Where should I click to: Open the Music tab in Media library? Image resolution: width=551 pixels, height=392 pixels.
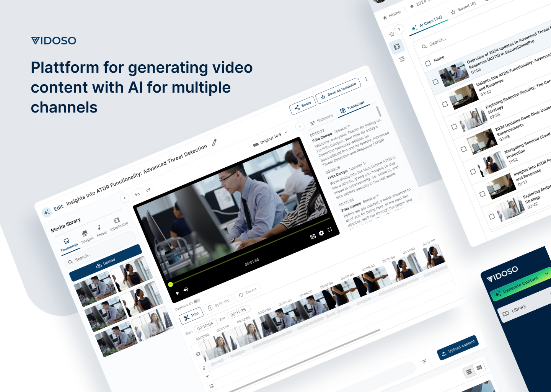(101, 230)
